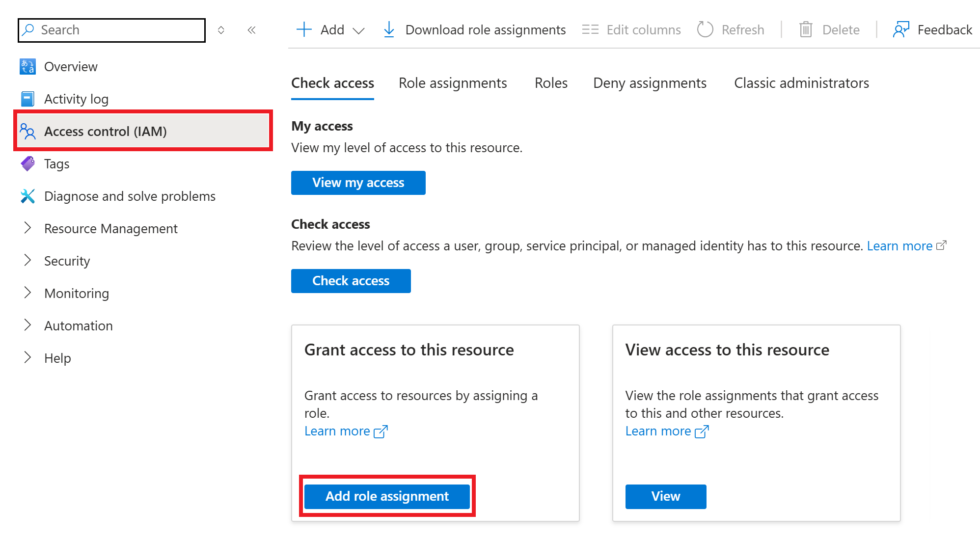Open the Activity log icon
The width and height of the screenshot is (980, 539).
click(x=27, y=99)
